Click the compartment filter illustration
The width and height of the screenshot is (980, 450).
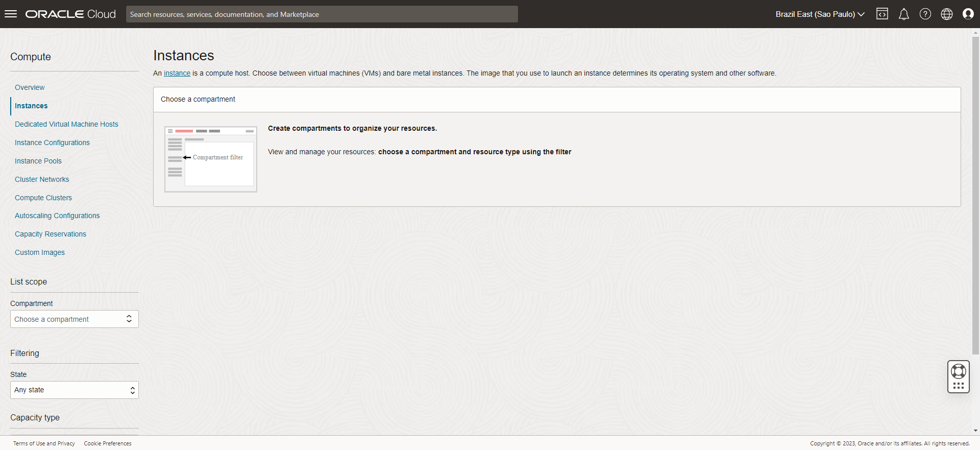pos(211,159)
